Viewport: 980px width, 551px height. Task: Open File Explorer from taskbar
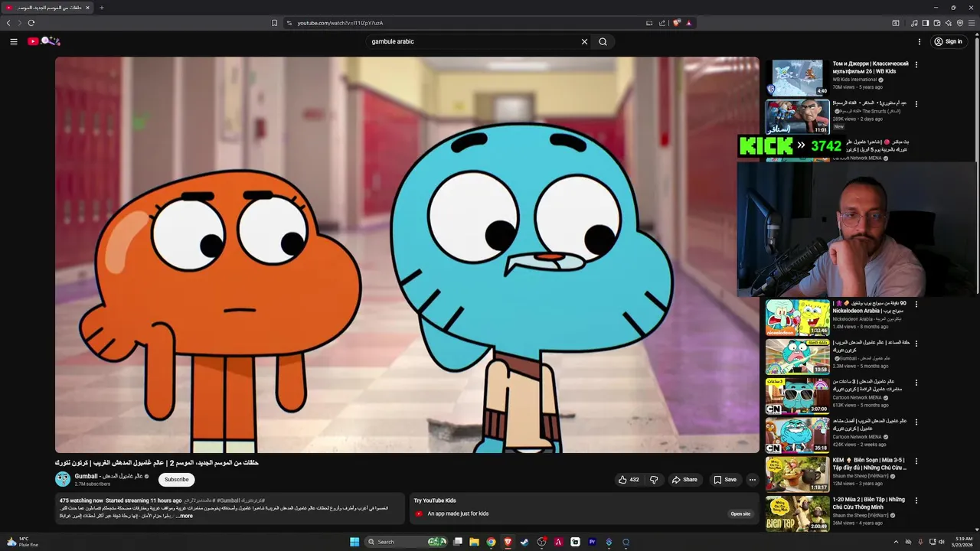pyautogui.click(x=474, y=542)
